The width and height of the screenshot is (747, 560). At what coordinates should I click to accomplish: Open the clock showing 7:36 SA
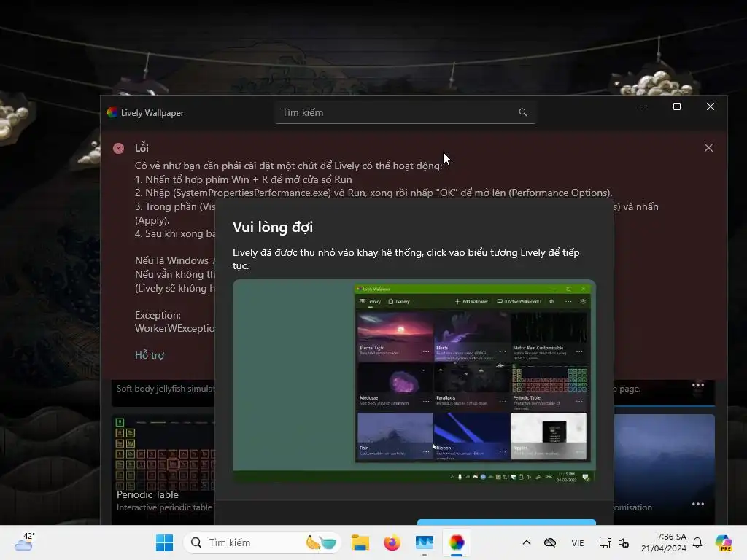[x=664, y=542]
